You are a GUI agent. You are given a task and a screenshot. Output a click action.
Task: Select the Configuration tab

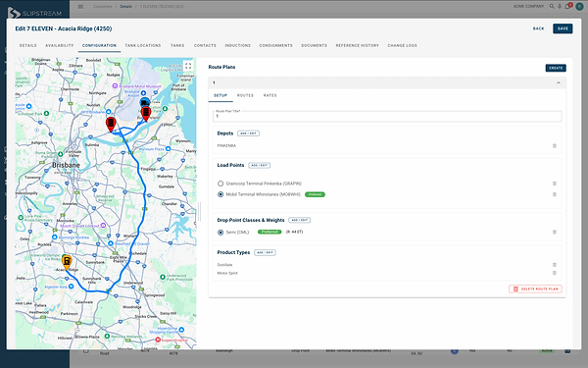pos(99,45)
